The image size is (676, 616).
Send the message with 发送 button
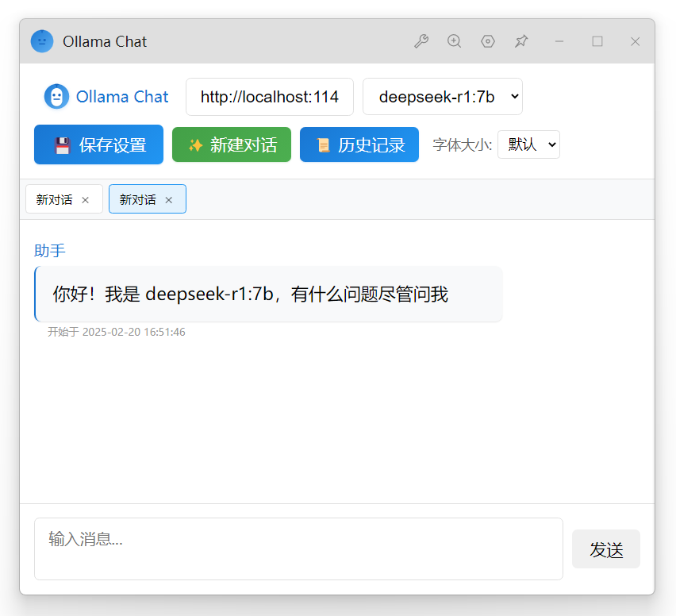pyautogui.click(x=605, y=549)
